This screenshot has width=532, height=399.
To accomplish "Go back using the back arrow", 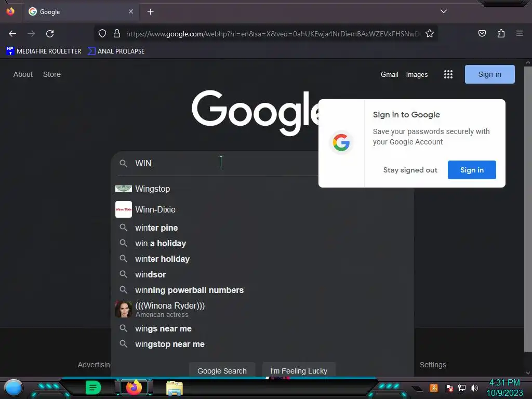I will coord(12,34).
